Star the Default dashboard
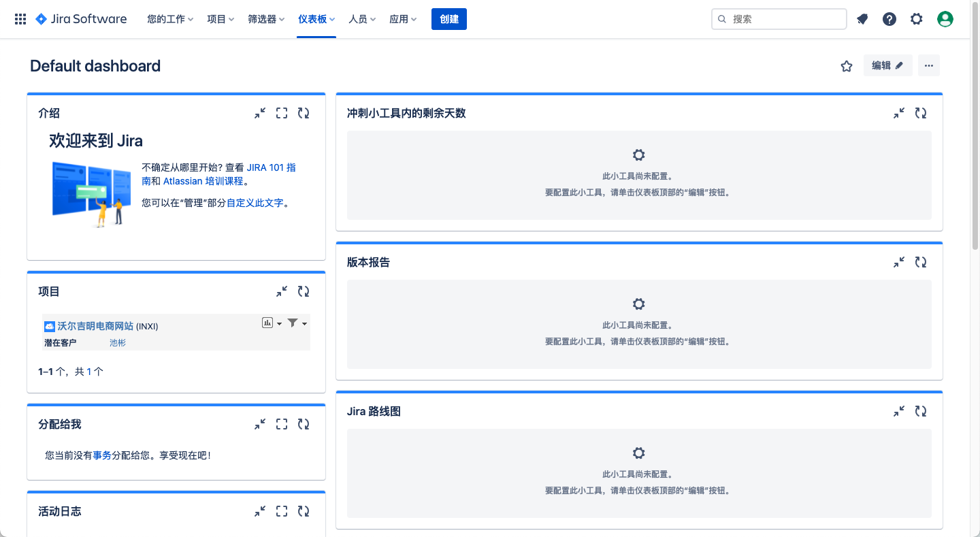The image size is (980, 537). pyautogui.click(x=847, y=66)
